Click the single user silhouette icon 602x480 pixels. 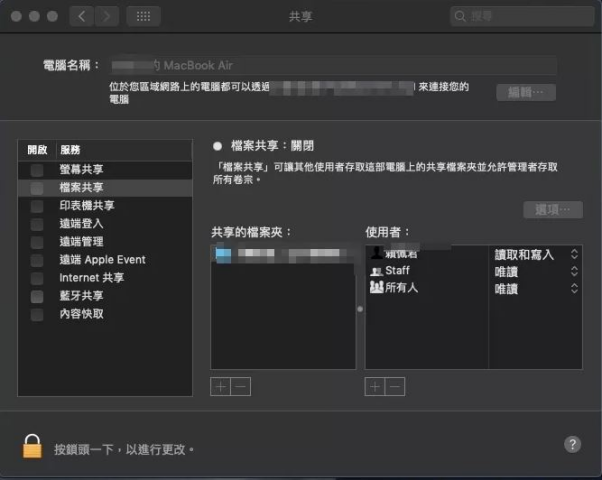[x=377, y=252]
